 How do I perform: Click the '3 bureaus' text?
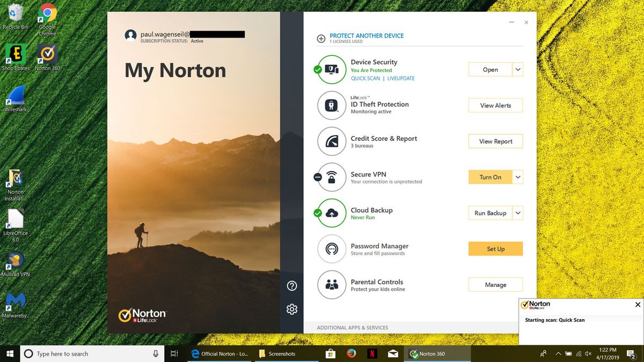[362, 146]
